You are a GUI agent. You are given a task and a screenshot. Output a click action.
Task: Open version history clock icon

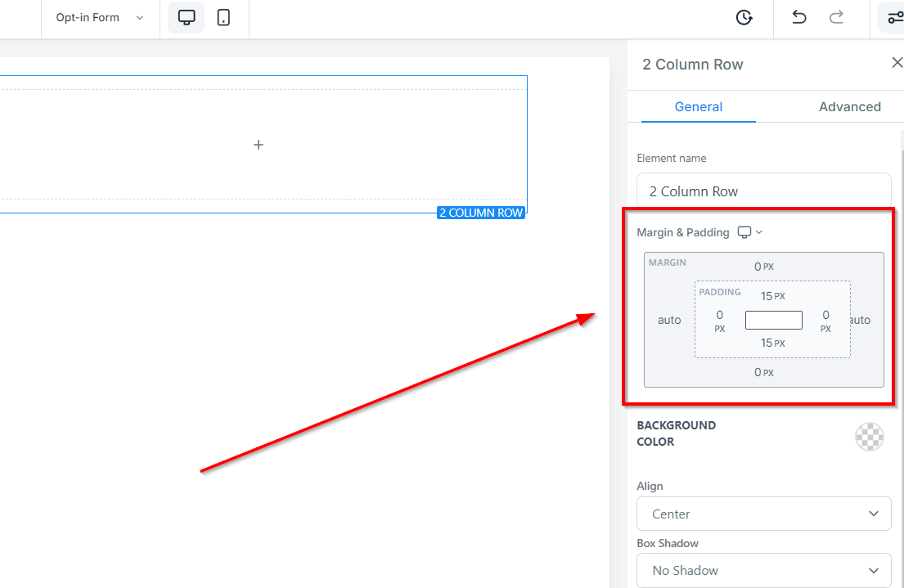click(744, 18)
